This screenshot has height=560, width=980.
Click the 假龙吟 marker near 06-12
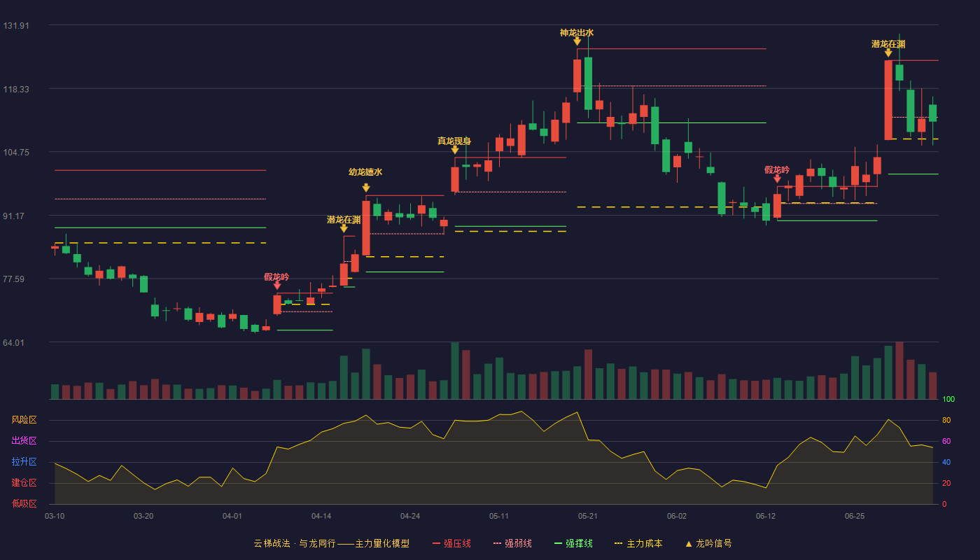[x=777, y=178]
